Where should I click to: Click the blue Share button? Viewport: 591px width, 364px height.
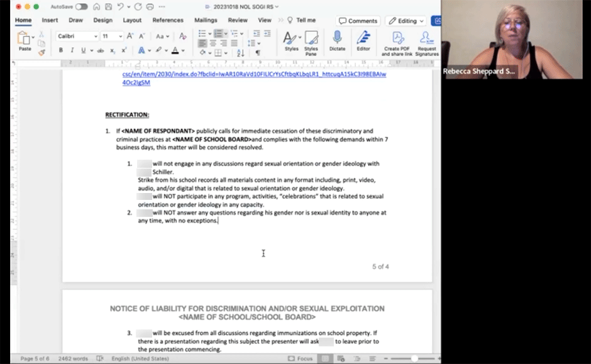click(x=436, y=21)
